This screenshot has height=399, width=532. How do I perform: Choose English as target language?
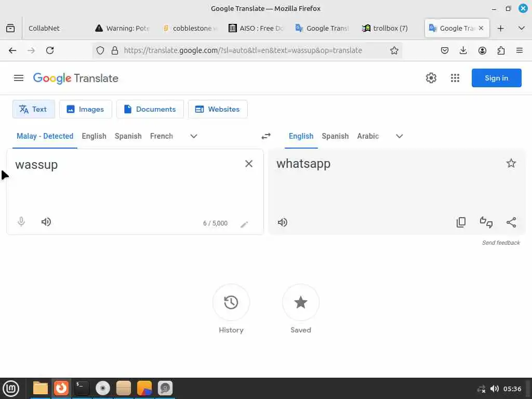301,136
